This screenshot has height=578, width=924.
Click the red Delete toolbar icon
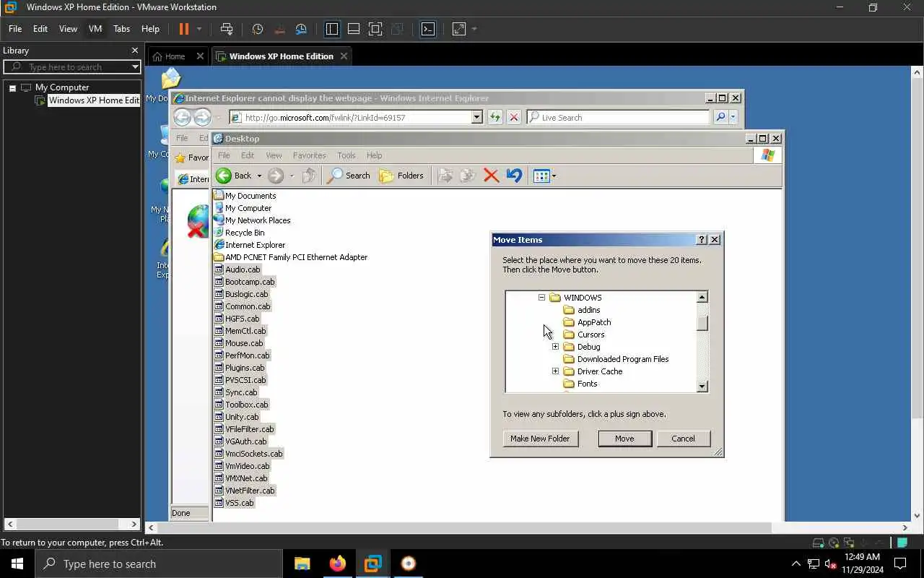(491, 176)
